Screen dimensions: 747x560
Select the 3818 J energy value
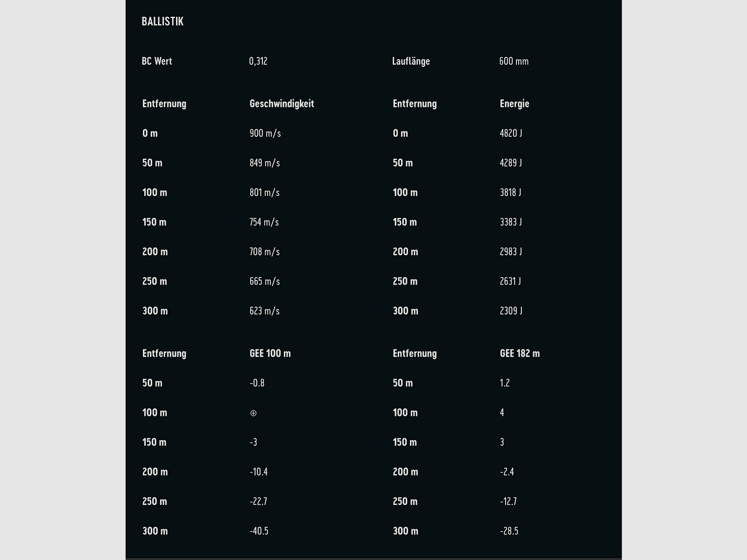click(510, 192)
